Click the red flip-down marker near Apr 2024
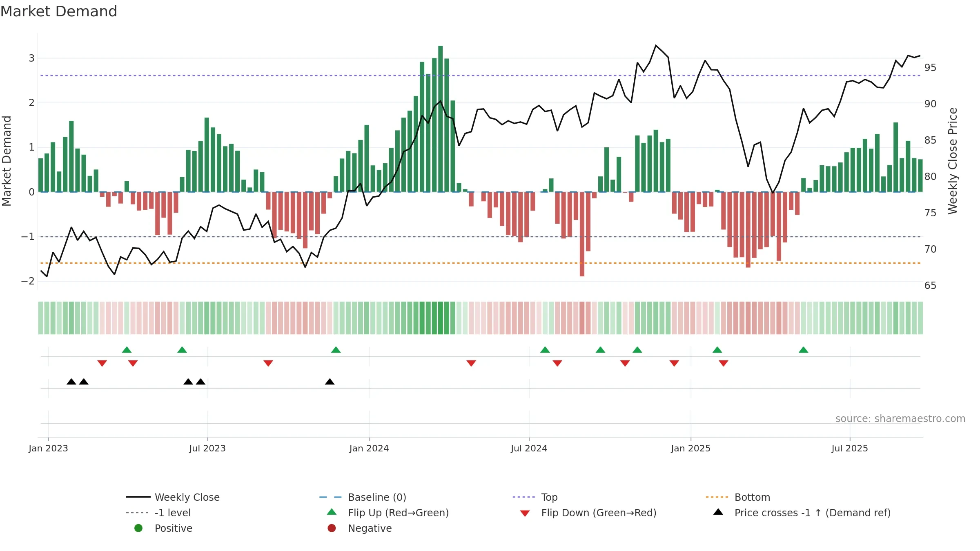The width and height of the screenshot is (980, 551). click(x=471, y=363)
